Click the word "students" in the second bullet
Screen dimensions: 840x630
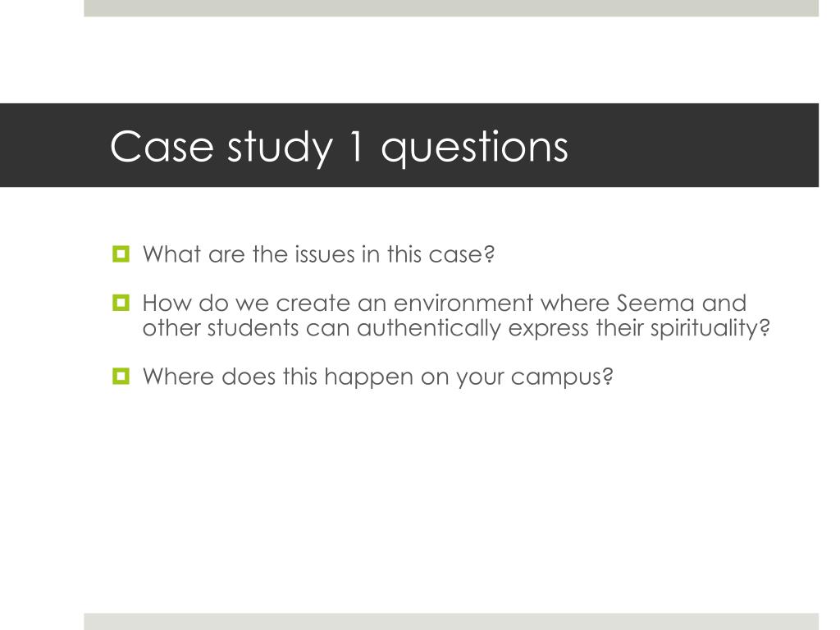(x=253, y=328)
